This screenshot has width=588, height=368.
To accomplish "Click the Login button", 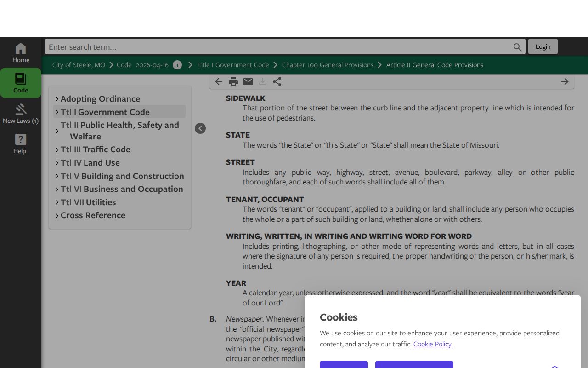I will tap(543, 46).
